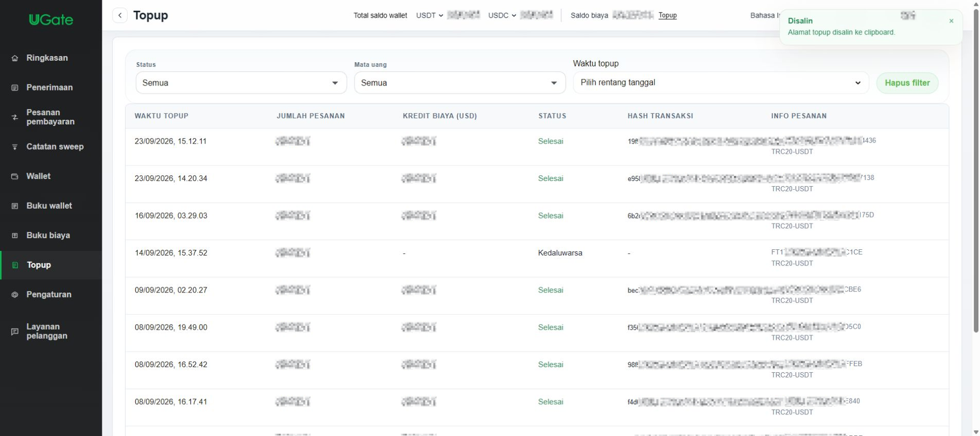The height and width of the screenshot is (436, 980).
Task: Click the Kedaluwarsa status text
Action: pos(560,253)
